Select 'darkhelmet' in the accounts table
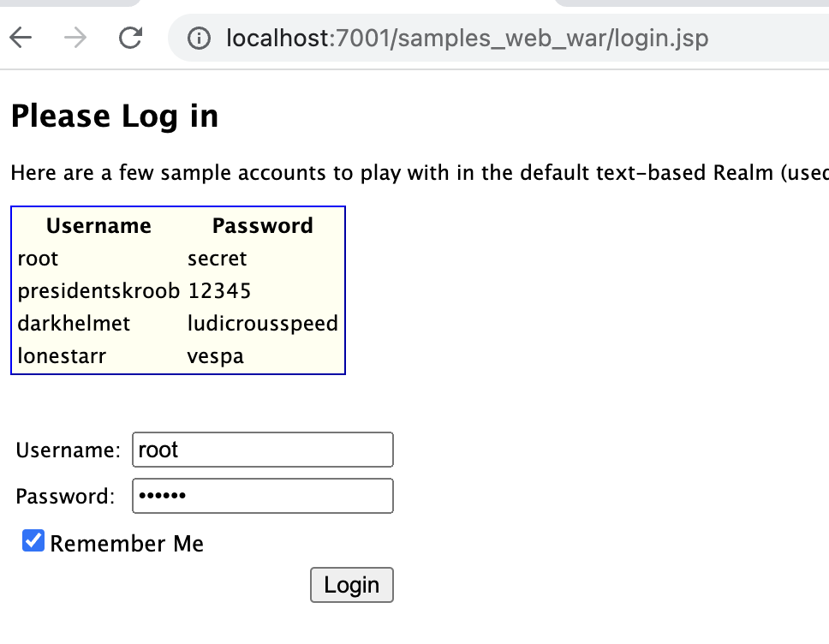The image size is (829, 644). coord(74,324)
